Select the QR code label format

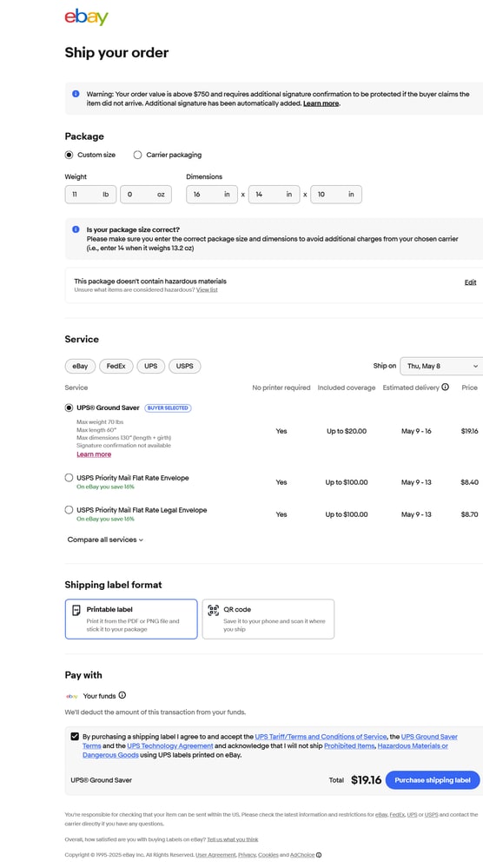268,619
